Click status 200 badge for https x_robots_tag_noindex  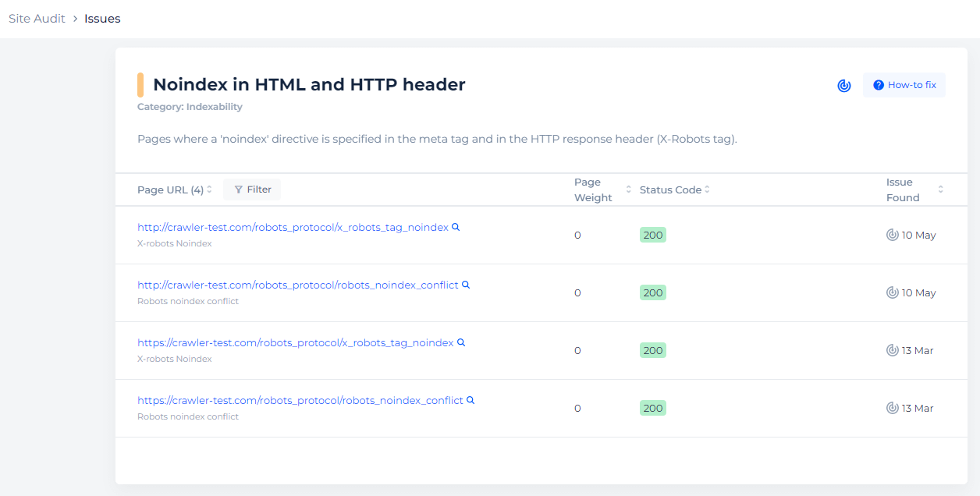[x=653, y=350]
